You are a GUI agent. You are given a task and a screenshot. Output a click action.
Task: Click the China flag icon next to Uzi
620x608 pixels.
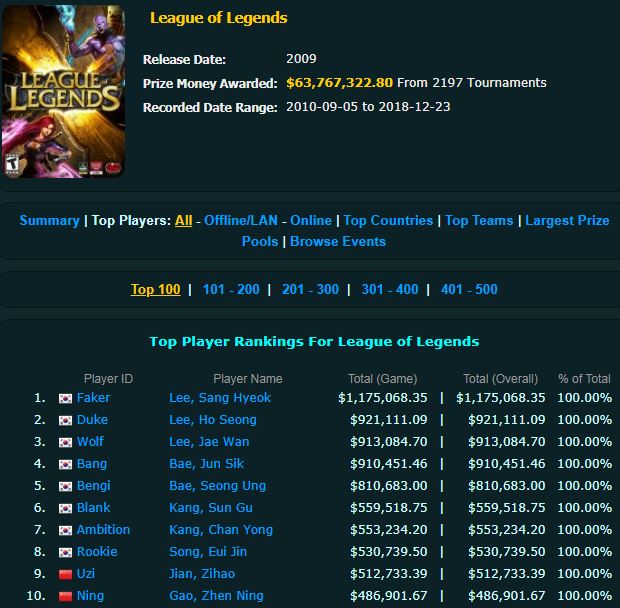point(65,574)
